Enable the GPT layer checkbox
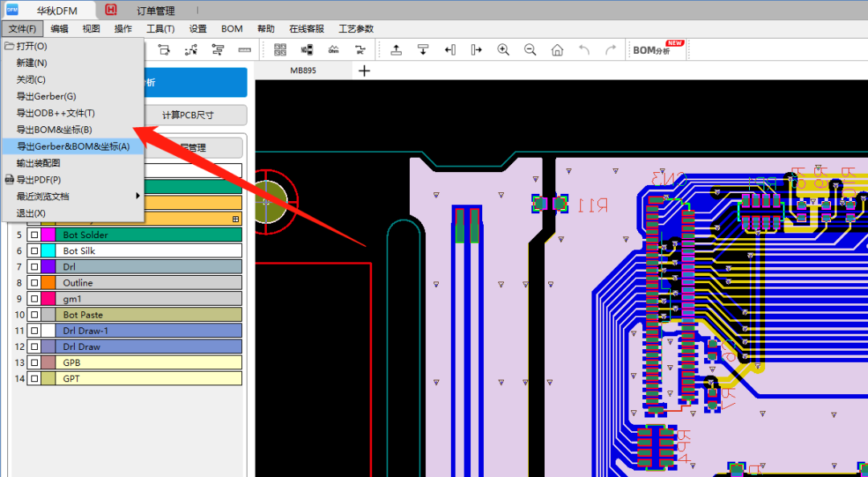The image size is (868, 477). pyautogui.click(x=35, y=379)
